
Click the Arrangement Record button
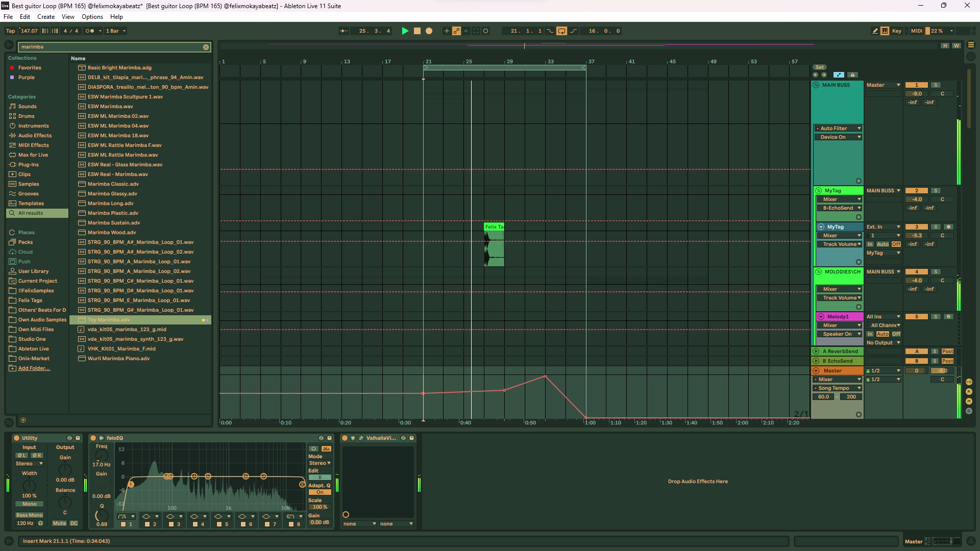(429, 31)
